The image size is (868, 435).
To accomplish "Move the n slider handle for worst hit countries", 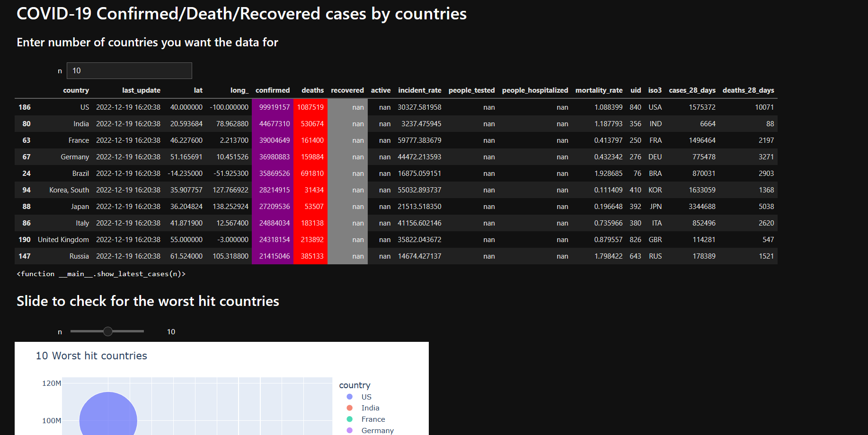I will (108, 331).
